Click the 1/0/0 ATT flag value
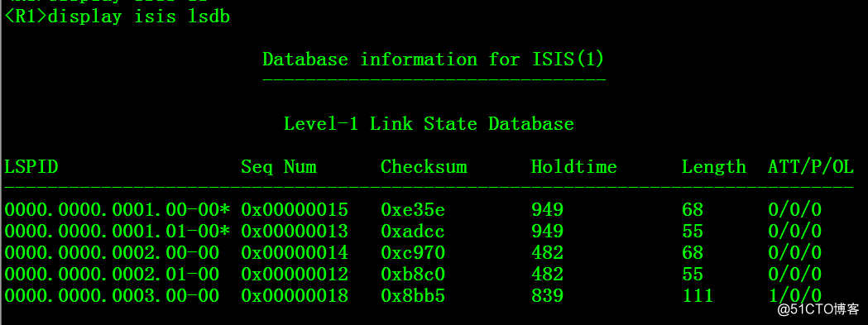Viewport: 868px width, 325px height. [x=795, y=296]
